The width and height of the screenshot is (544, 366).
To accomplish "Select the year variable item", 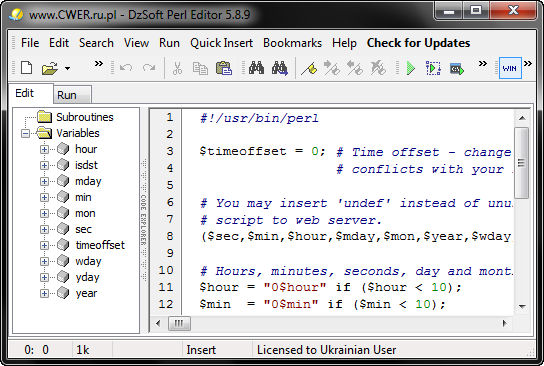I will [x=86, y=293].
